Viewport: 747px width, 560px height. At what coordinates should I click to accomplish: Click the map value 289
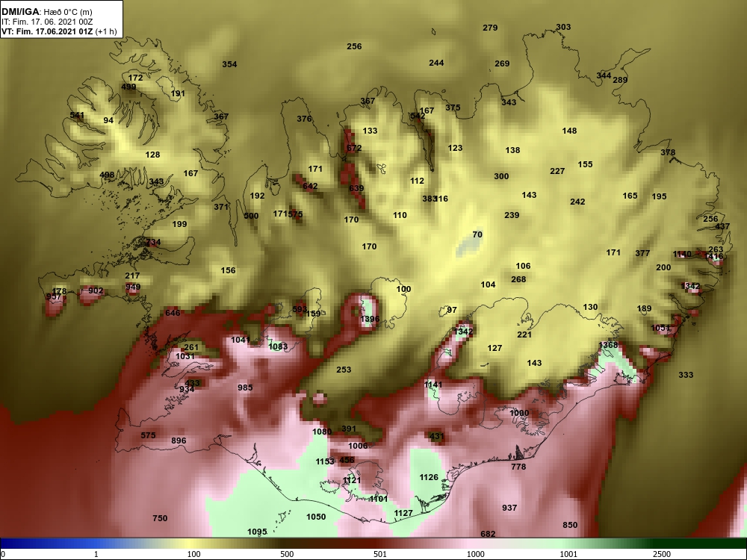[x=620, y=80]
